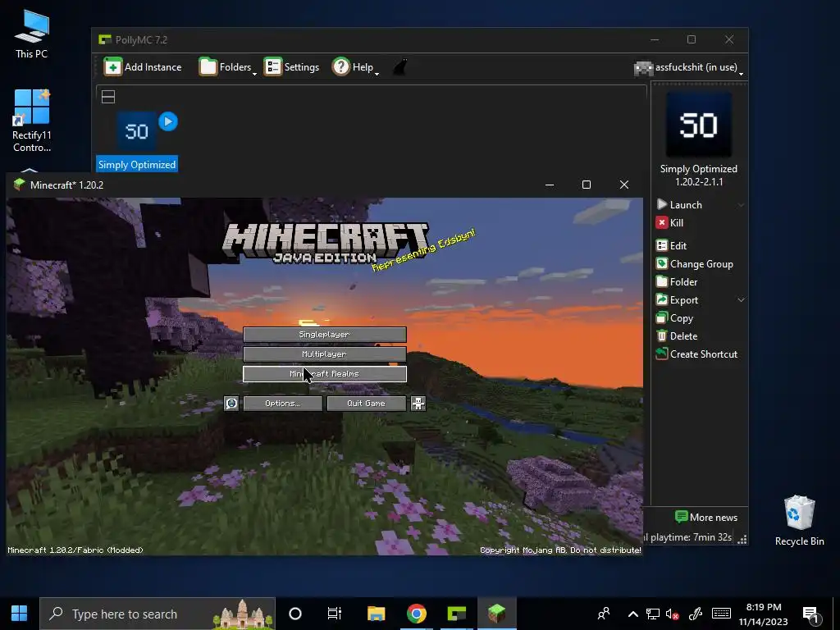Click the Minecraft 1.20.2/Fabric version text
840x630 pixels.
pos(75,550)
